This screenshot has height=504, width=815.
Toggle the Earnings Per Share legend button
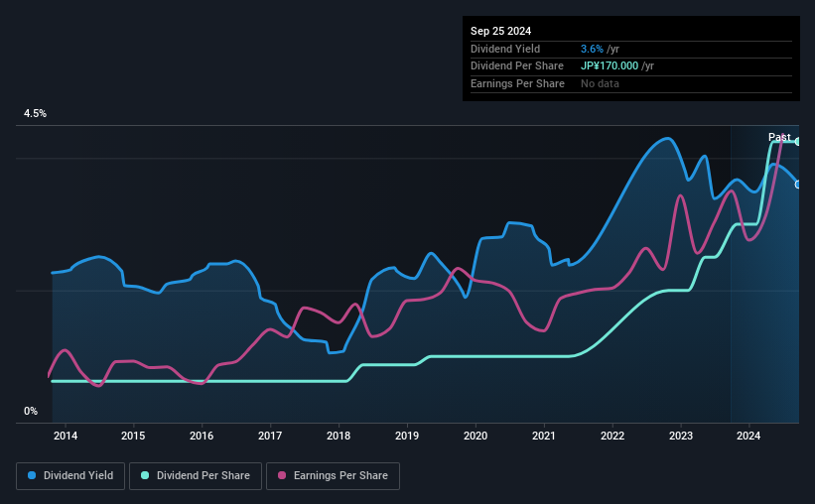point(333,476)
